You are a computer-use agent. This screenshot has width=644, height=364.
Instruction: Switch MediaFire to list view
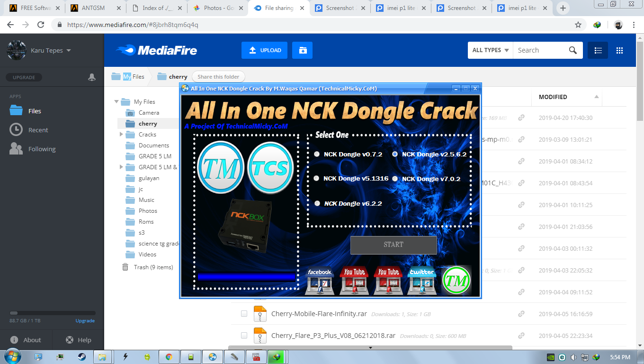coord(598,50)
